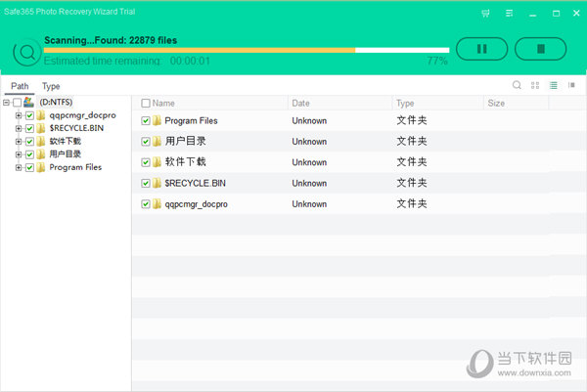
Task: Collapse the D:NTFS drive node
Action: (x=7, y=102)
